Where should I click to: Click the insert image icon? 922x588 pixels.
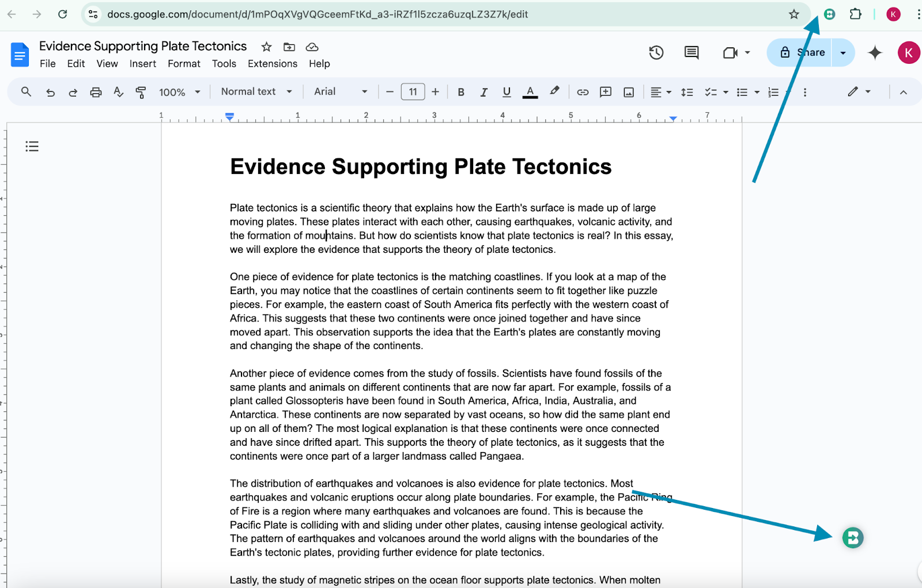click(x=629, y=92)
